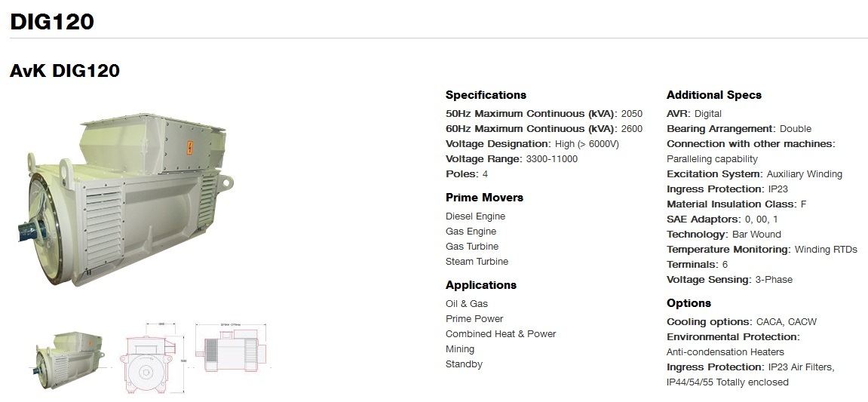Open the front-view dimension drawing thumbnail
The width and height of the screenshot is (868, 402).
[149, 357]
